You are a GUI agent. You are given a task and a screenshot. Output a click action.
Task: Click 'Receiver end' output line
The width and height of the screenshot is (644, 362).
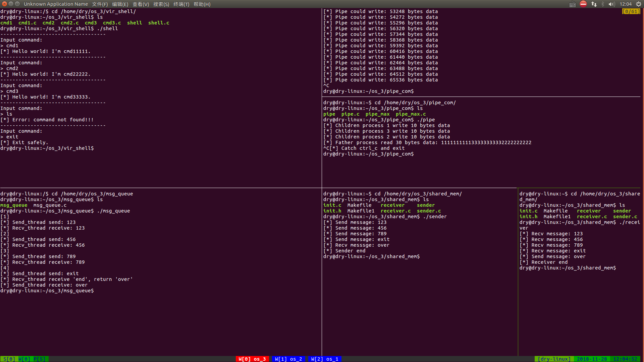pos(544,262)
